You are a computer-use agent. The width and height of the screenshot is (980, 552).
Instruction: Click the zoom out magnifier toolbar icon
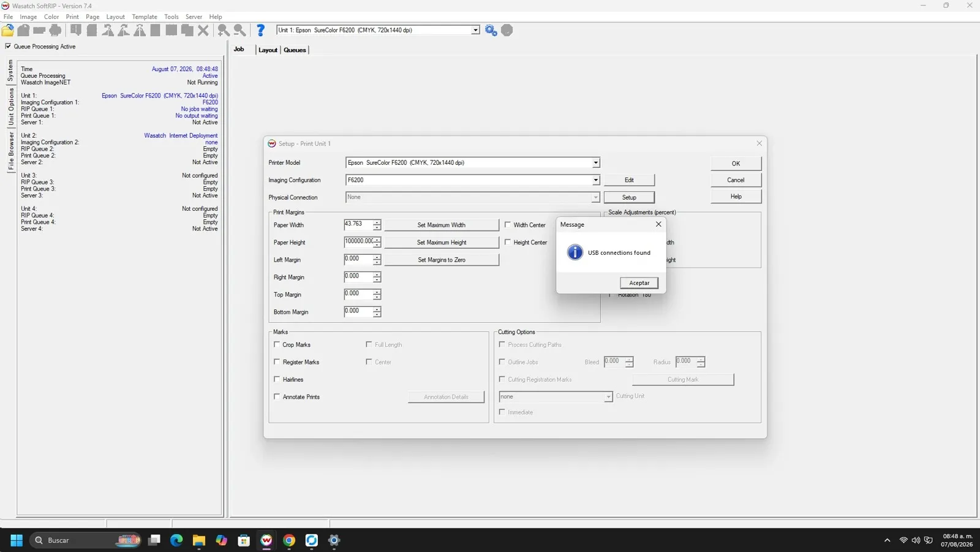coord(240,30)
